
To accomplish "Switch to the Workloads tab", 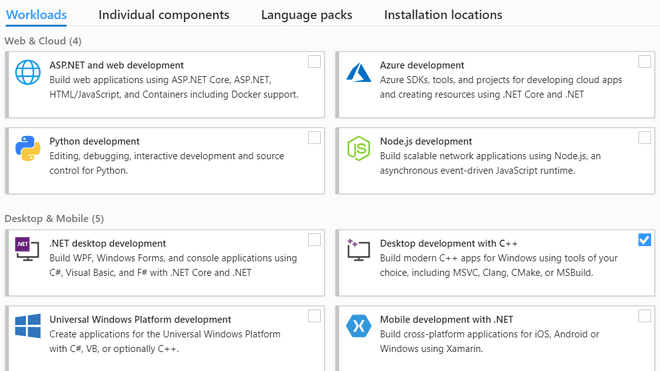I will click(36, 15).
